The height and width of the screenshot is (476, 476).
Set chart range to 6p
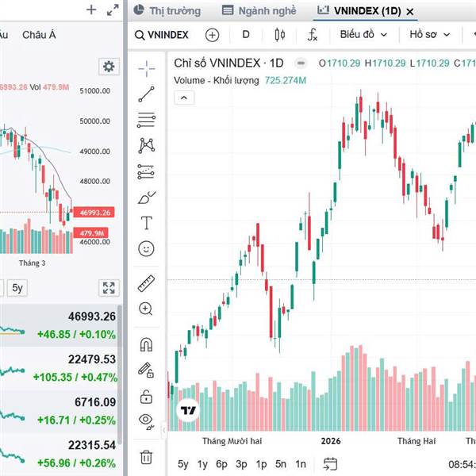(x=222, y=464)
